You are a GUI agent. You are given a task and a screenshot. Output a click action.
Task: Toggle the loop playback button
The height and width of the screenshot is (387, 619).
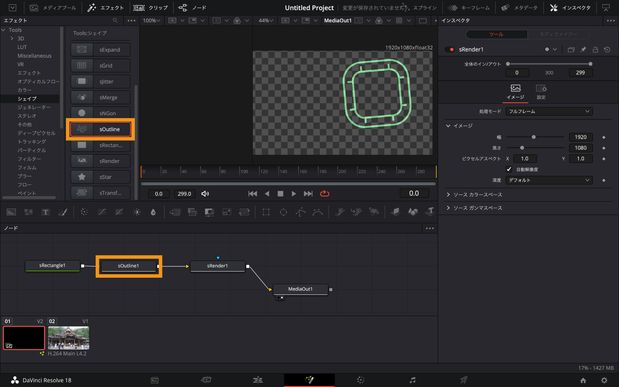pyautogui.click(x=325, y=194)
